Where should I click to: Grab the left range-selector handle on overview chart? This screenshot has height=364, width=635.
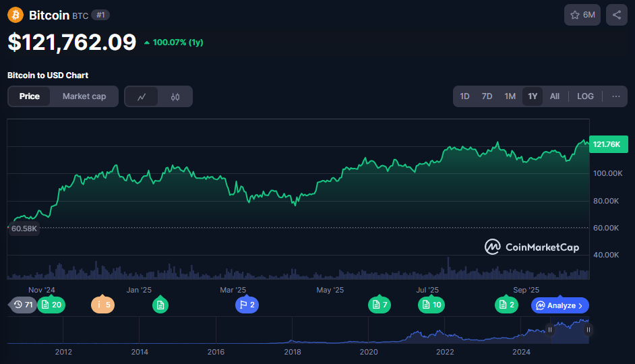coord(550,330)
